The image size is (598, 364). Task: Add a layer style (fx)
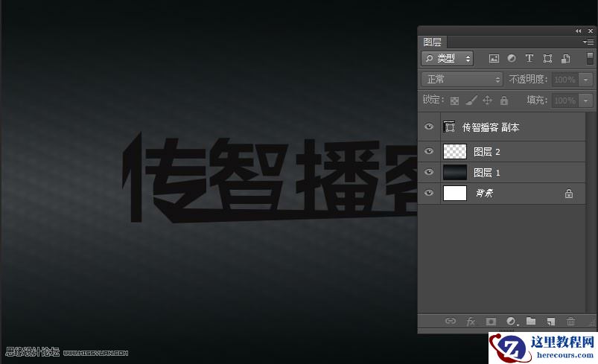pyautogui.click(x=471, y=322)
